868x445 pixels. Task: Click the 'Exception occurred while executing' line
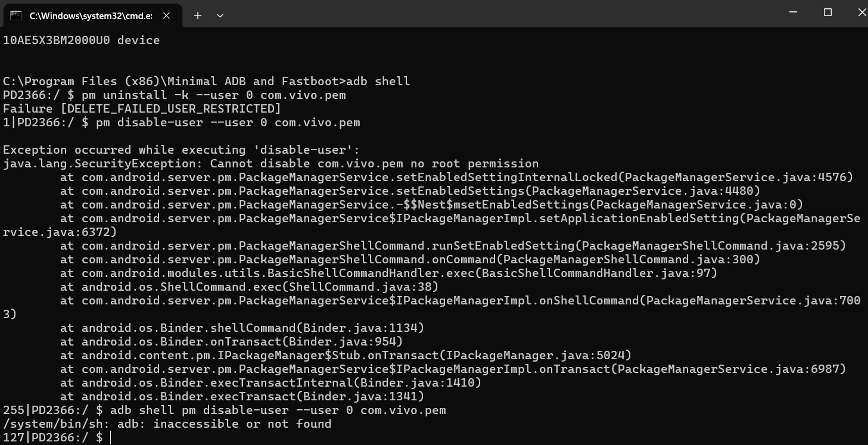pos(181,150)
